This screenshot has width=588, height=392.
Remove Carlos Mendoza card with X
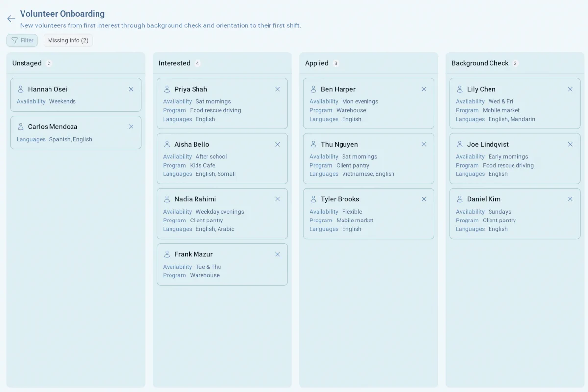[131, 127]
